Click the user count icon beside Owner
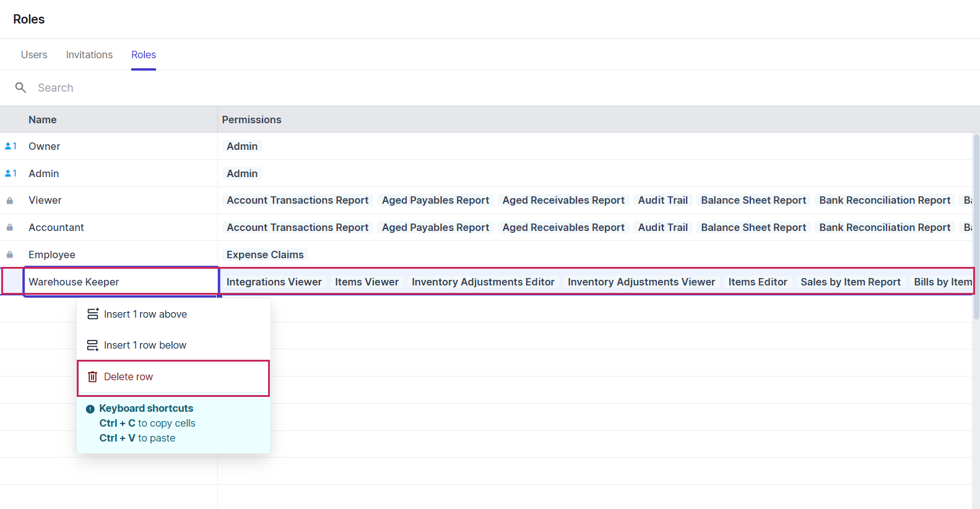 click(11, 147)
